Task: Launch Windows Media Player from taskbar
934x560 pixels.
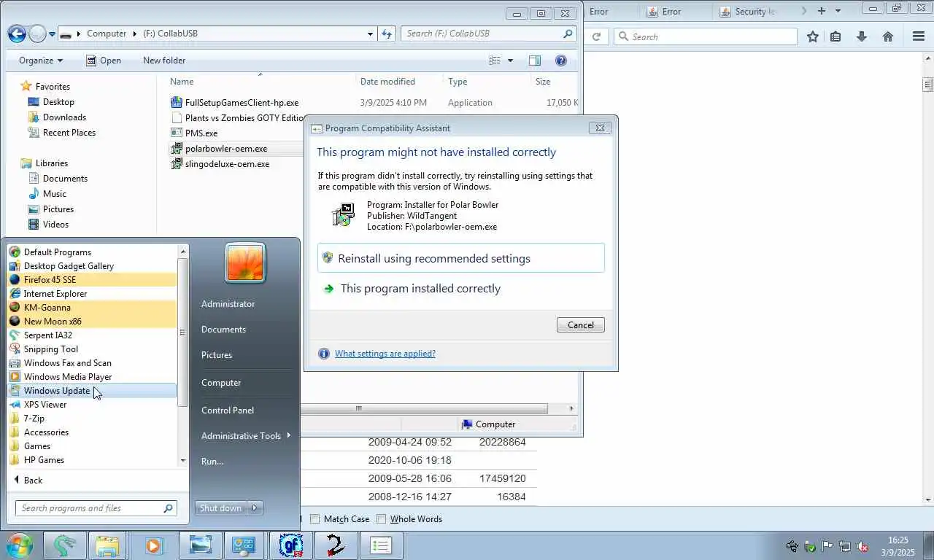Action: (154, 545)
